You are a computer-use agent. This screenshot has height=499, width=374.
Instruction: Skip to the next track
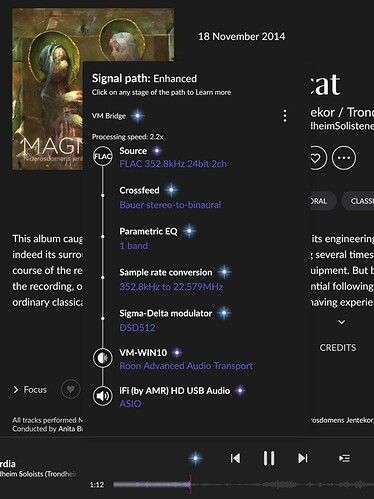pos(303,458)
